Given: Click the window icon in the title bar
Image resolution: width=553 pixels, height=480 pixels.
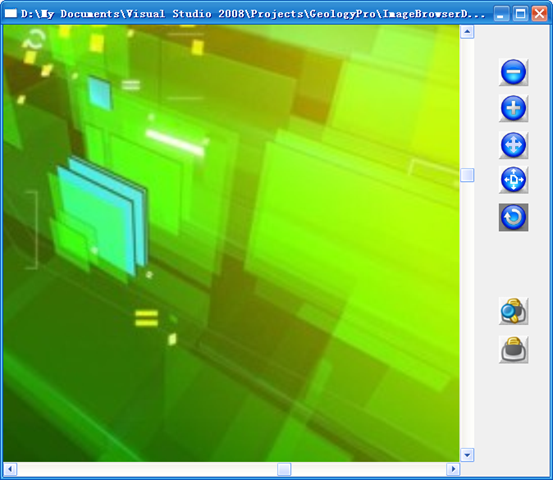Looking at the screenshot, I should point(11,13).
